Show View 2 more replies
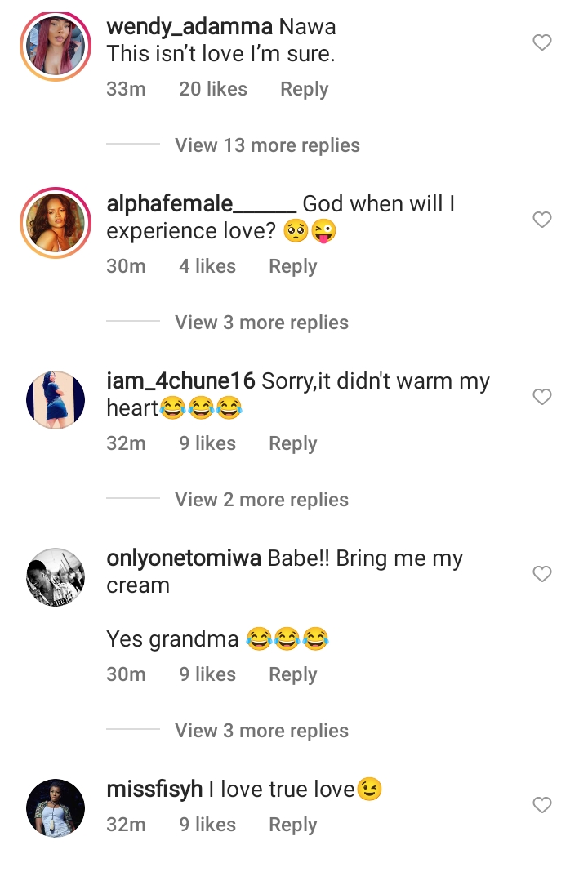The height and width of the screenshot is (872, 588). point(261,500)
